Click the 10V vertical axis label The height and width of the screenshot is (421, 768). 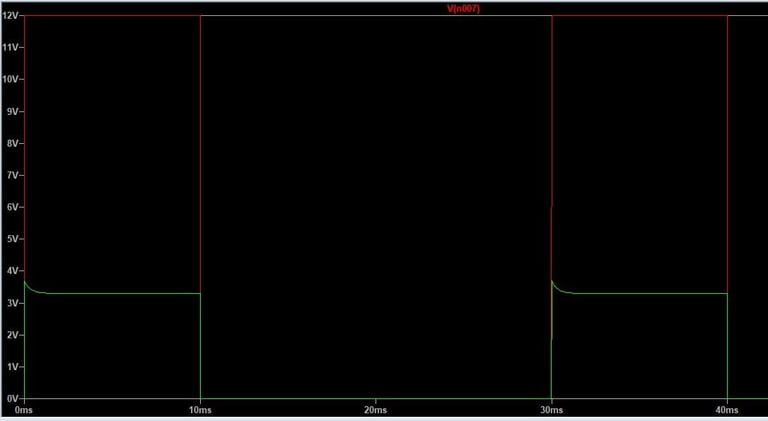(x=10, y=79)
